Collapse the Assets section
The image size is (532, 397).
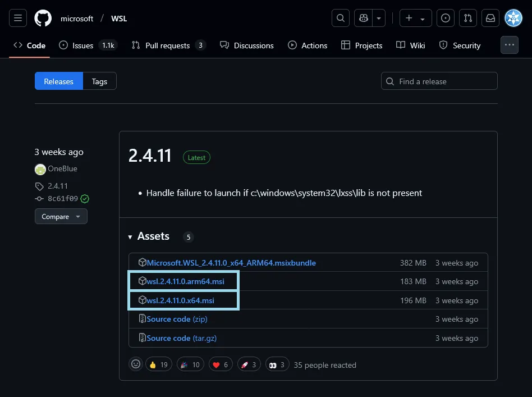pos(149,236)
